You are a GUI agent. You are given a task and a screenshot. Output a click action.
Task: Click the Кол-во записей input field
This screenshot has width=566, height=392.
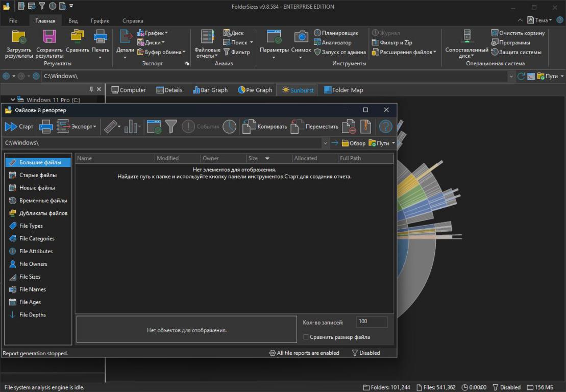click(x=371, y=322)
